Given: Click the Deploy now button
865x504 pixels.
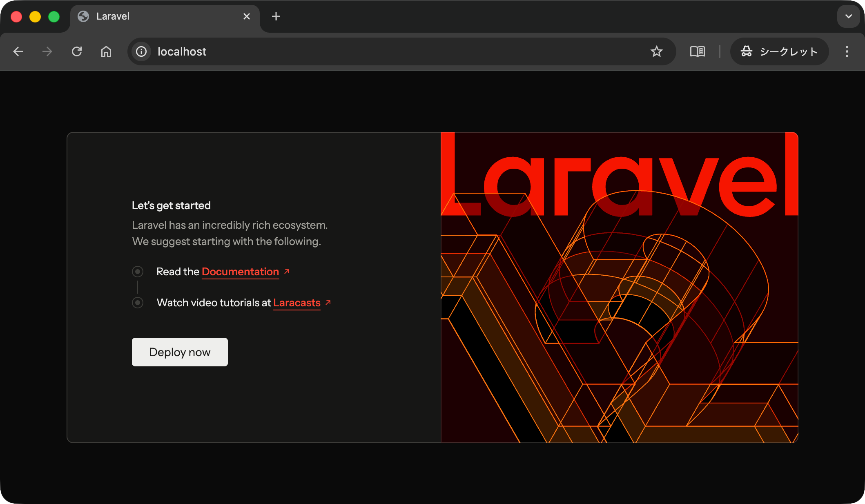Looking at the screenshot, I should pyautogui.click(x=179, y=352).
